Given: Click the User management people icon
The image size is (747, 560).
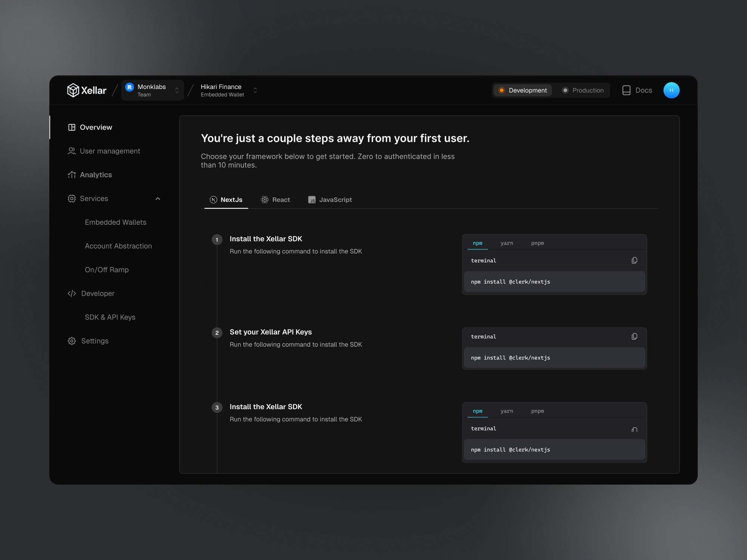Looking at the screenshot, I should (72, 151).
